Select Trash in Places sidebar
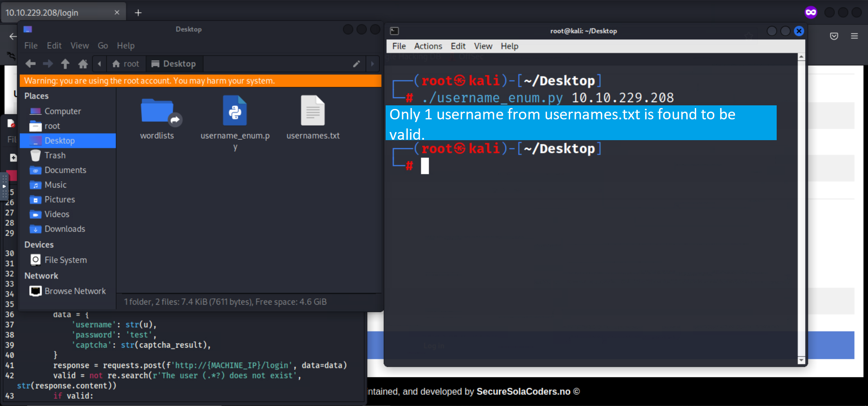 click(55, 156)
